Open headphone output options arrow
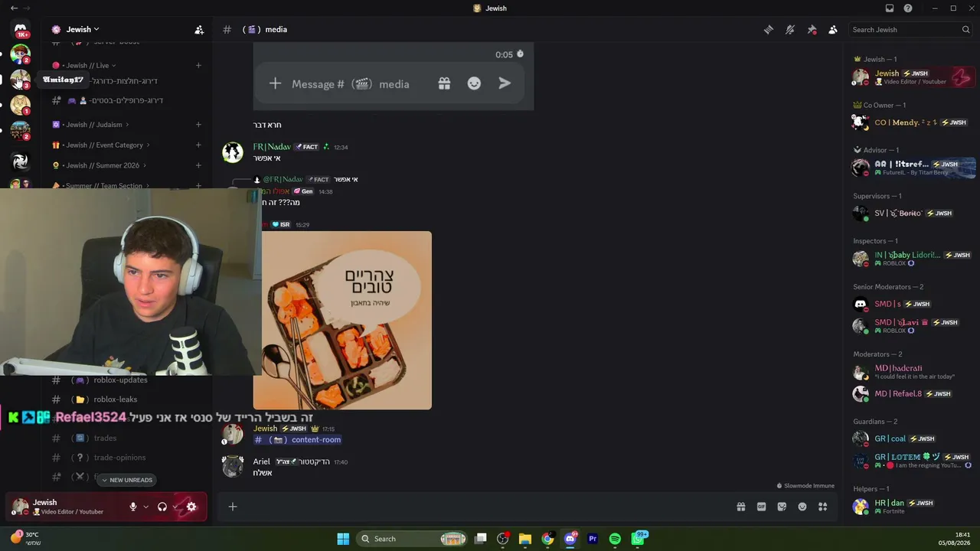This screenshot has width=980, height=551. 175,507
